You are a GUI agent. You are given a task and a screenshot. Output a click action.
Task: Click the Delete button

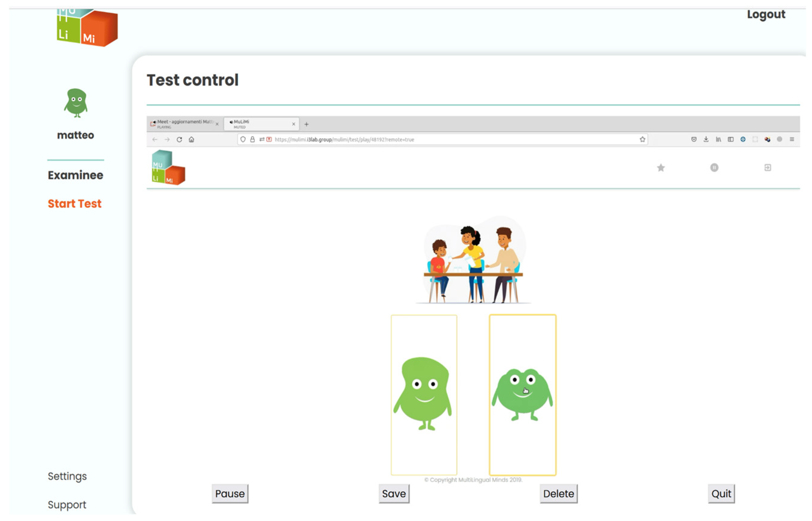coord(558,494)
